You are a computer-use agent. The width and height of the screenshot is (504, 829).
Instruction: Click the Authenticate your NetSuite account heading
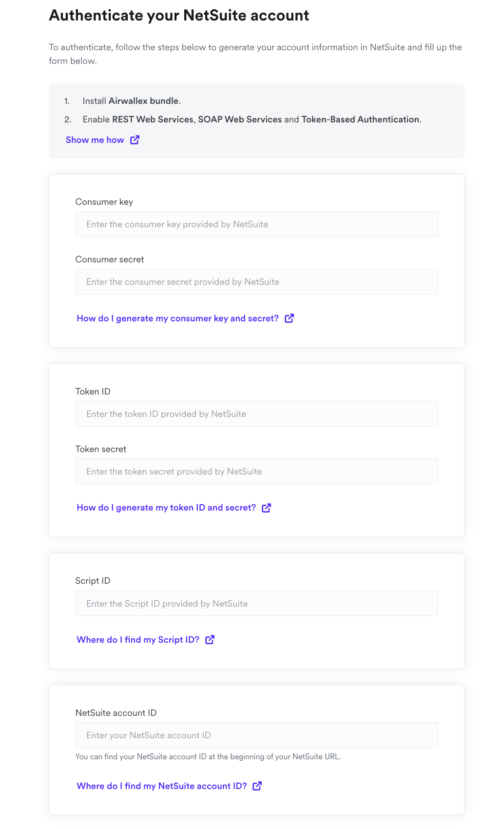point(179,16)
